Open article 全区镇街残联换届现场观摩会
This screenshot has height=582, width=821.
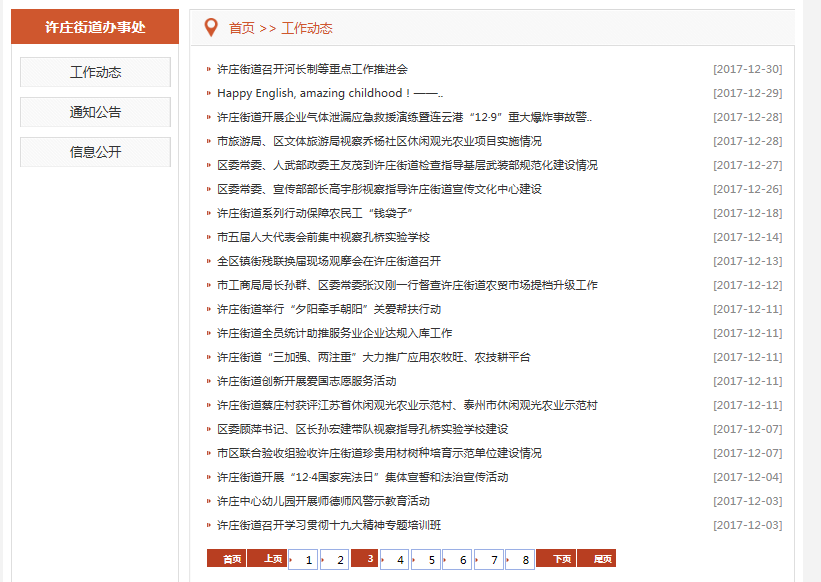329,262
